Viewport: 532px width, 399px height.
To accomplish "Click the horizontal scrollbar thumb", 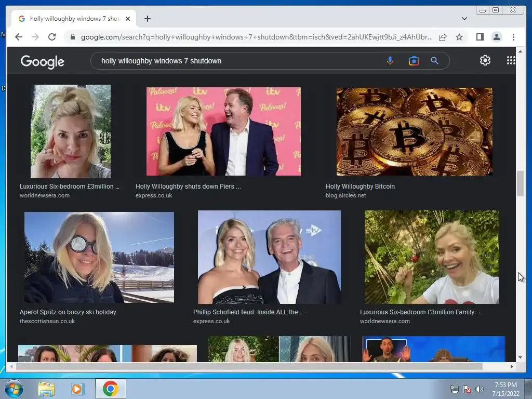I will tap(249, 366).
